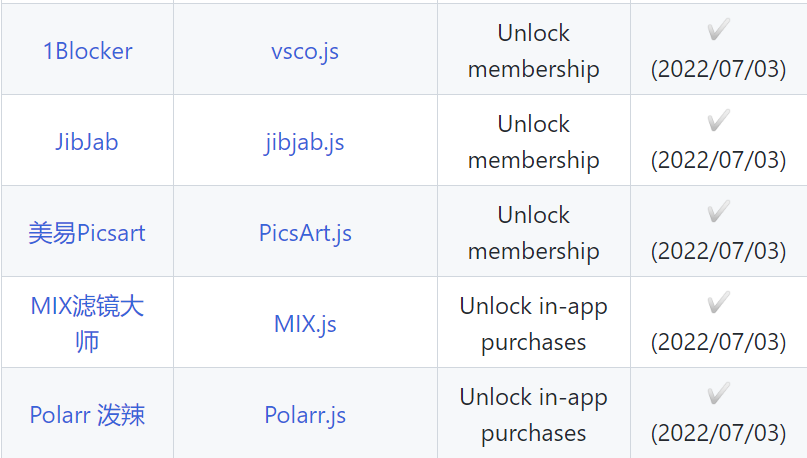
Task: Click "Unlock membership" text in 1Blocker row
Action: coord(534,51)
